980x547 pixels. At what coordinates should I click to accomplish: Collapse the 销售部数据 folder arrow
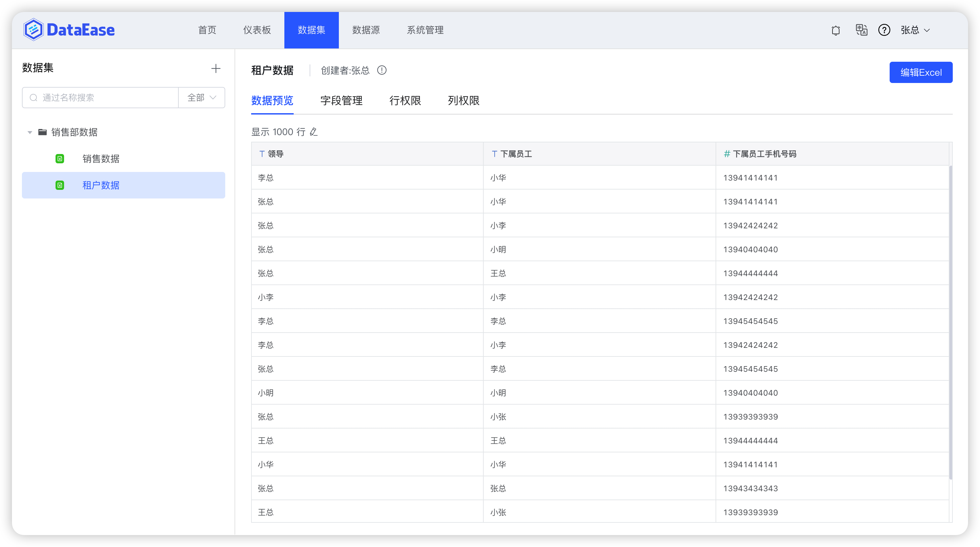click(30, 132)
